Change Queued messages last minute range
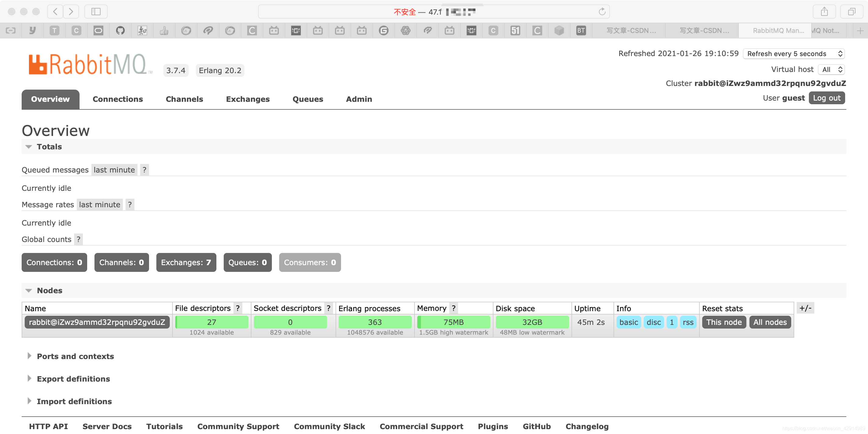 (114, 170)
